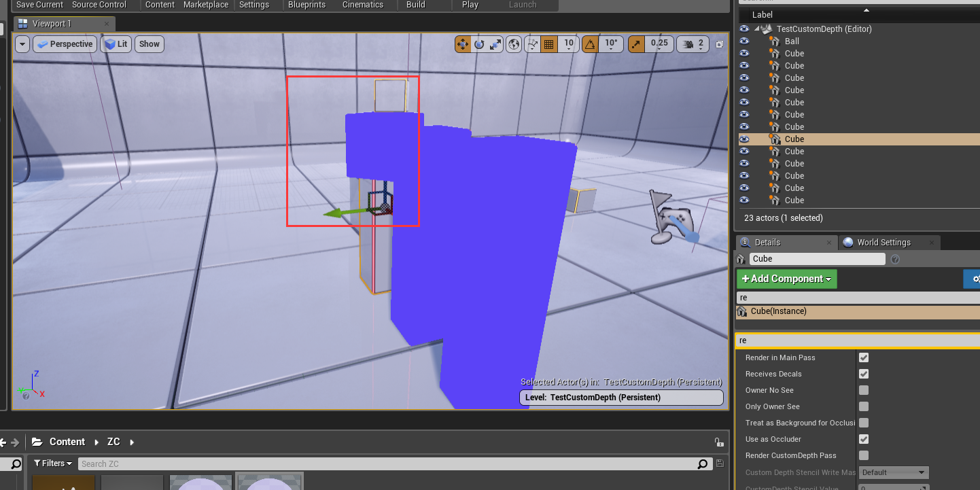980x490 pixels.
Task: Open the Custom Depth Stencil Write Mask dropdown
Action: [894, 472]
